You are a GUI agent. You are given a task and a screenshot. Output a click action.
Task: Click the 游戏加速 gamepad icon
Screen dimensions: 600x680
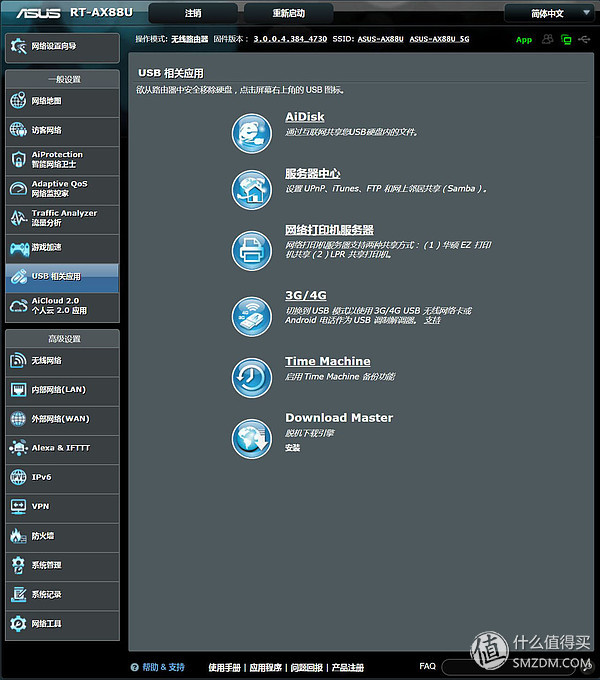click(x=20, y=248)
